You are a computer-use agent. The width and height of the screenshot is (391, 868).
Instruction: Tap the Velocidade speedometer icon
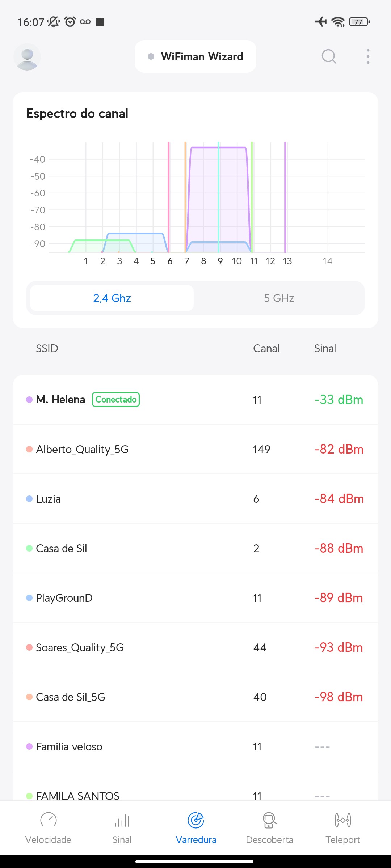pyautogui.click(x=48, y=820)
